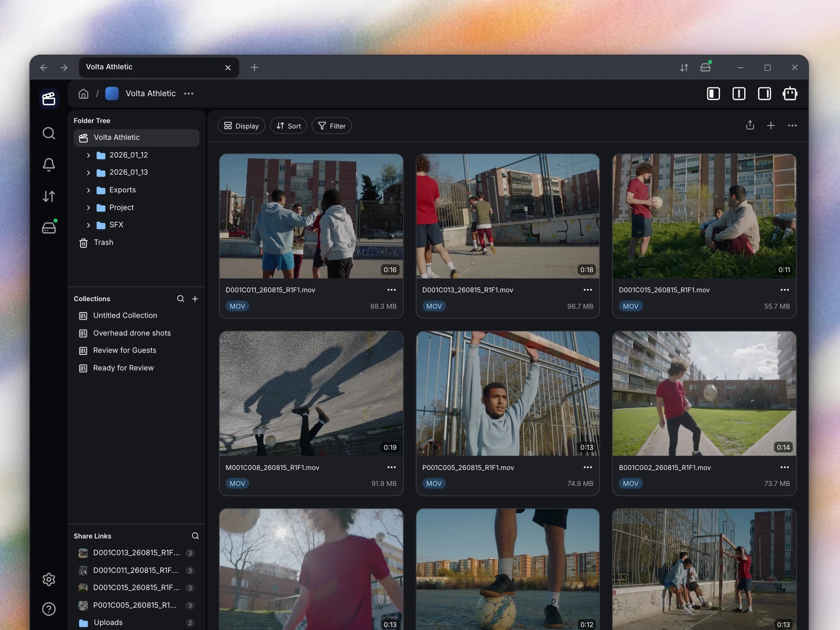
Task: Open transfers arrows icon in left sidebar
Action: 49,196
